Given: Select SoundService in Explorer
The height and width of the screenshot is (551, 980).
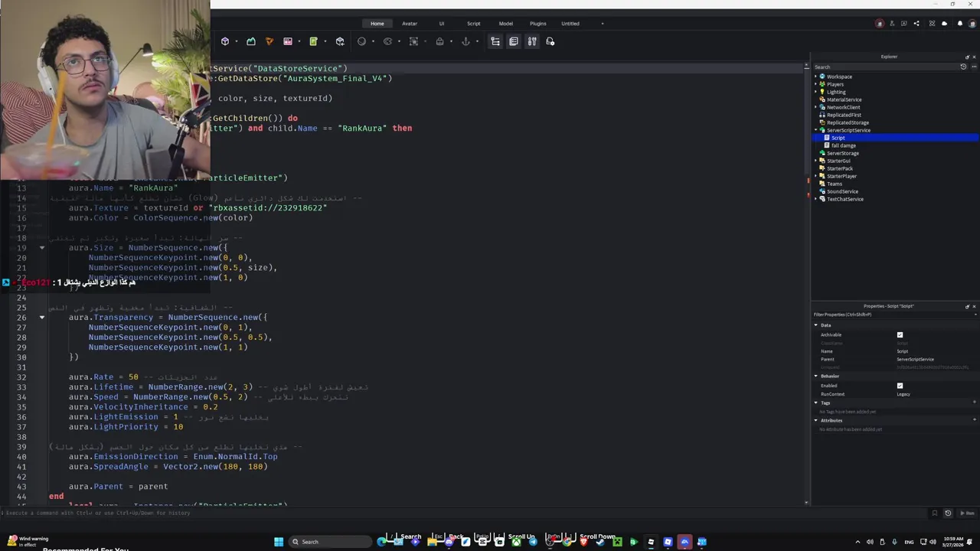Looking at the screenshot, I should [x=842, y=191].
